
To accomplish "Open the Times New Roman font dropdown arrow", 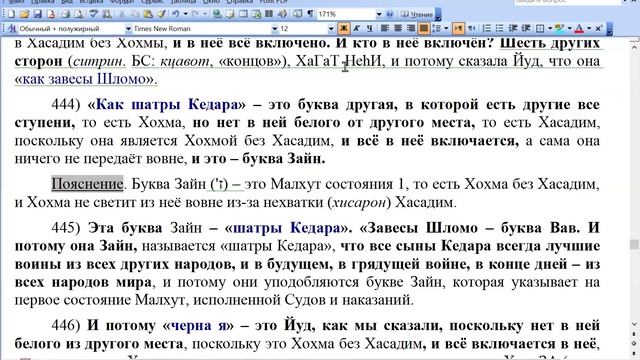I will click(275, 29).
